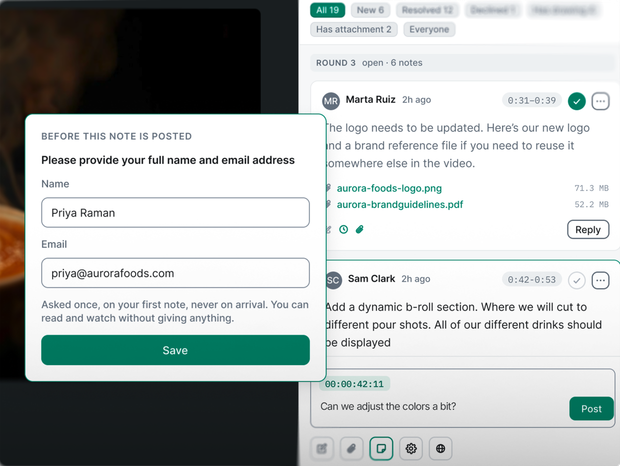Viewport: 620px width, 466px height.
Task: Click the '71.3 MB' file size
Action: tap(591, 188)
